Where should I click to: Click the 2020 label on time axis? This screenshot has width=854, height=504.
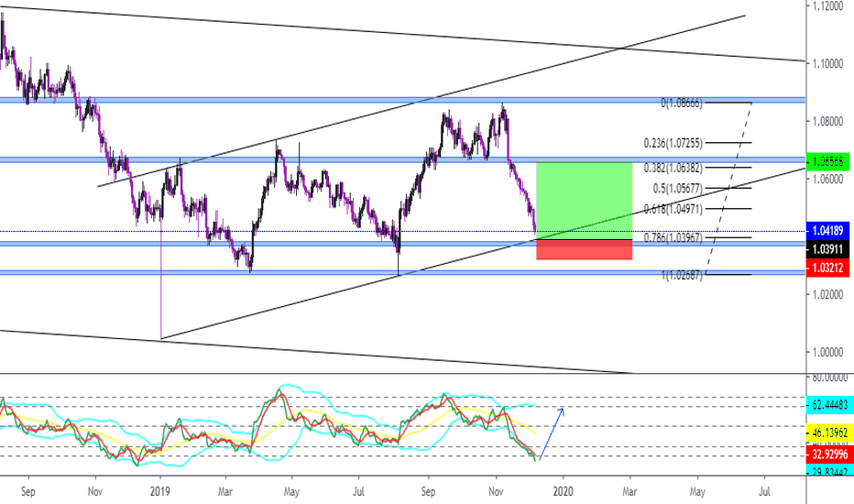(563, 491)
